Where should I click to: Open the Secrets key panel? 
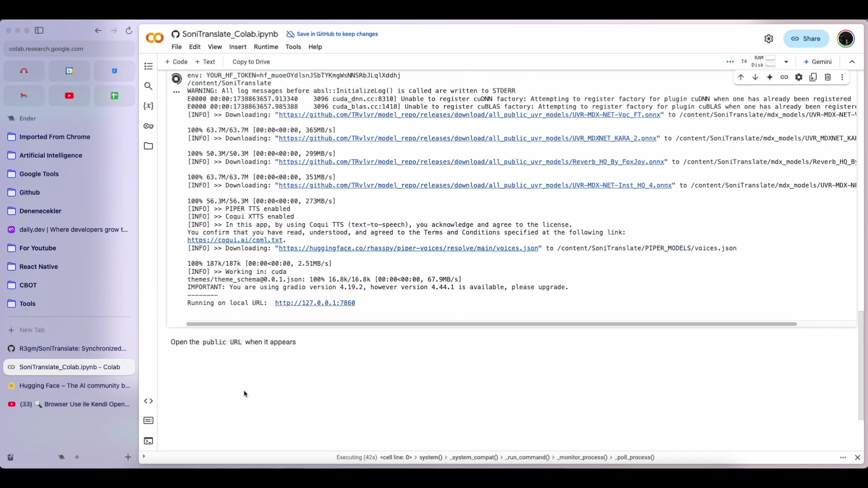[x=148, y=126]
